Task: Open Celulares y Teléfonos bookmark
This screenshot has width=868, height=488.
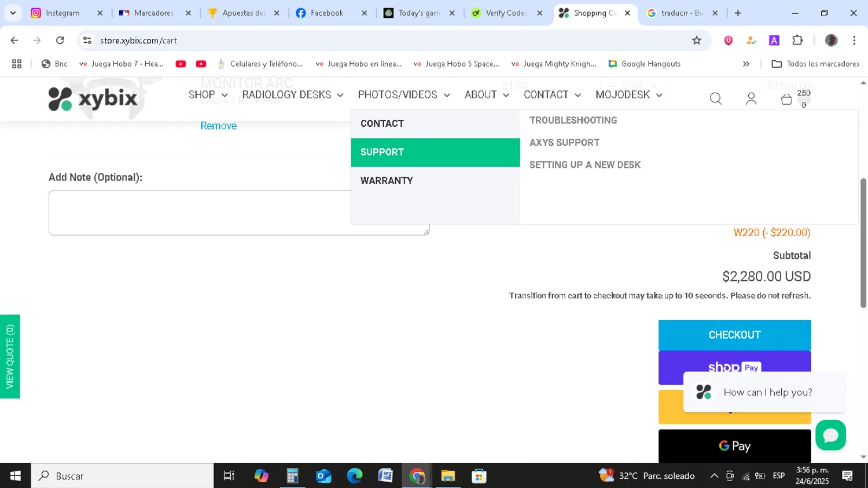Action: pos(260,64)
